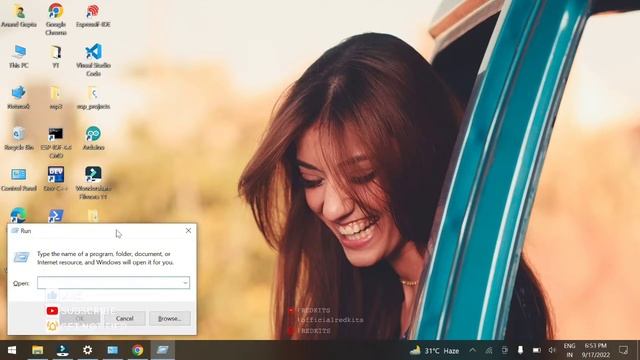This screenshot has height=360, width=640.
Task: Open the 6:53 PM clock calendar
Action: pos(596,350)
